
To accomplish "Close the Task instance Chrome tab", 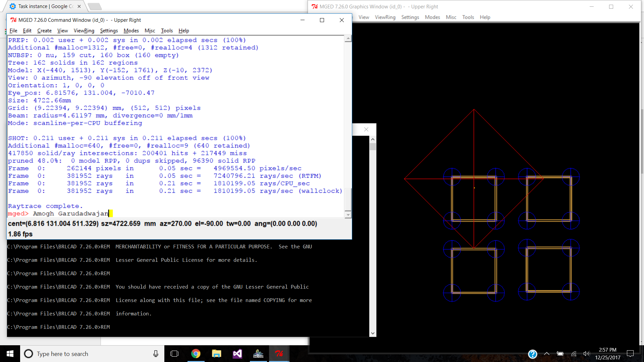I will tap(79, 6).
